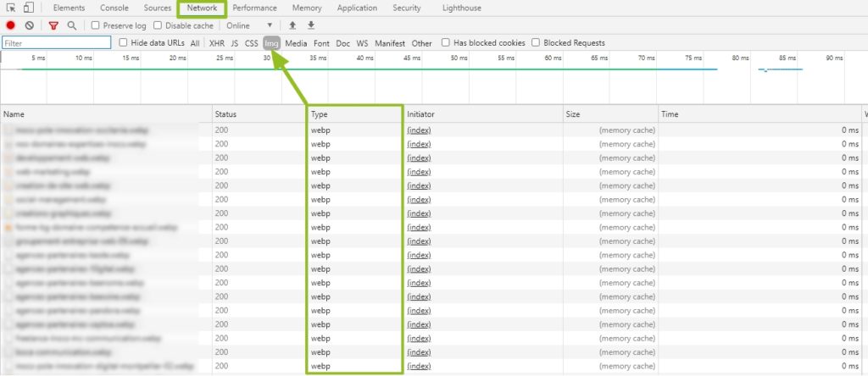Clear the network log with the clear icon

[29, 26]
